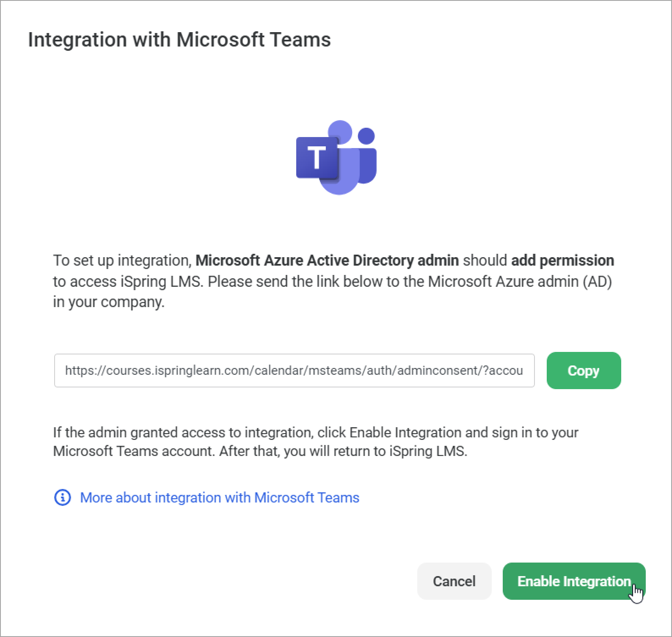Click the Enable Integration button
Image resolution: width=672 pixels, height=637 pixels.
coord(574,581)
